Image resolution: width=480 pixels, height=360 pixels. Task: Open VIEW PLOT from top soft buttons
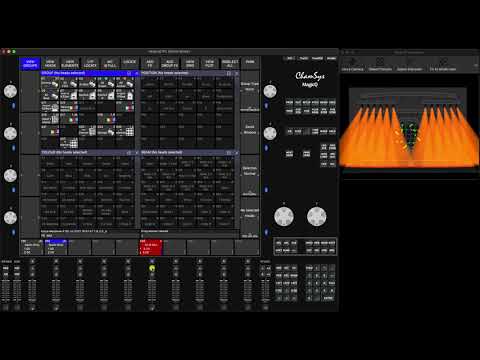pos(210,63)
